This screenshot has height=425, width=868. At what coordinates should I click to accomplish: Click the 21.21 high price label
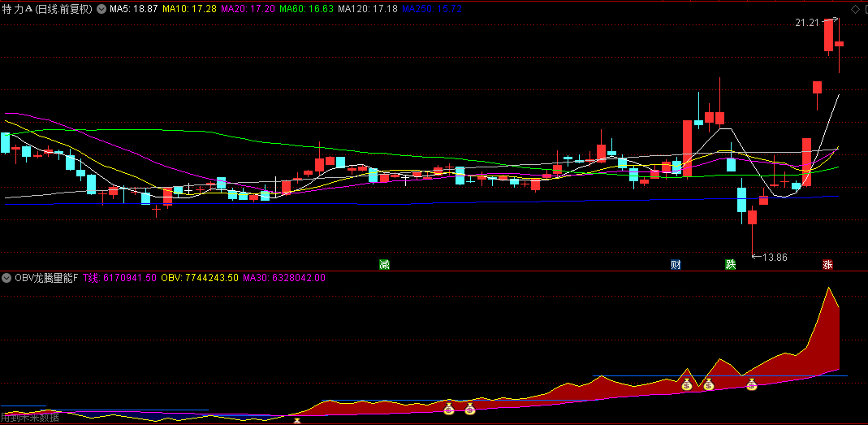806,23
